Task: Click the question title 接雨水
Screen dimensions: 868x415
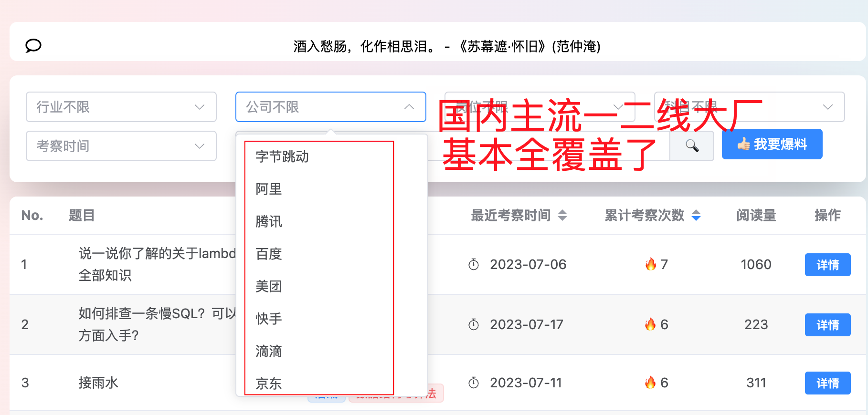Action: 98,383
